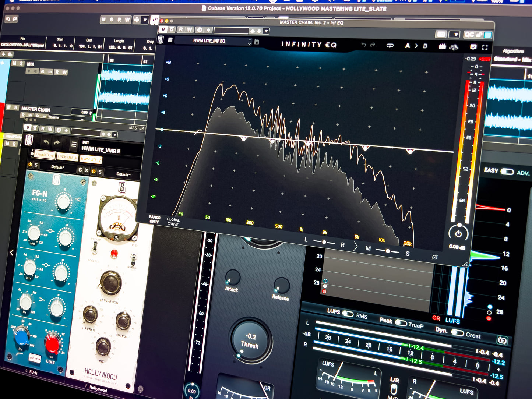532x399 pixels.
Task: Mute the MIX track
Action: pos(14,64)
